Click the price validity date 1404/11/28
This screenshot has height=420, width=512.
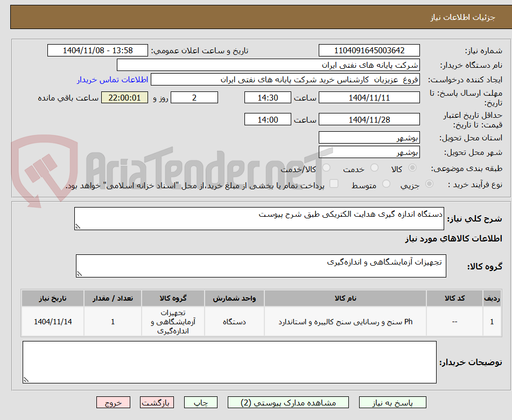(x=369, y=119)
